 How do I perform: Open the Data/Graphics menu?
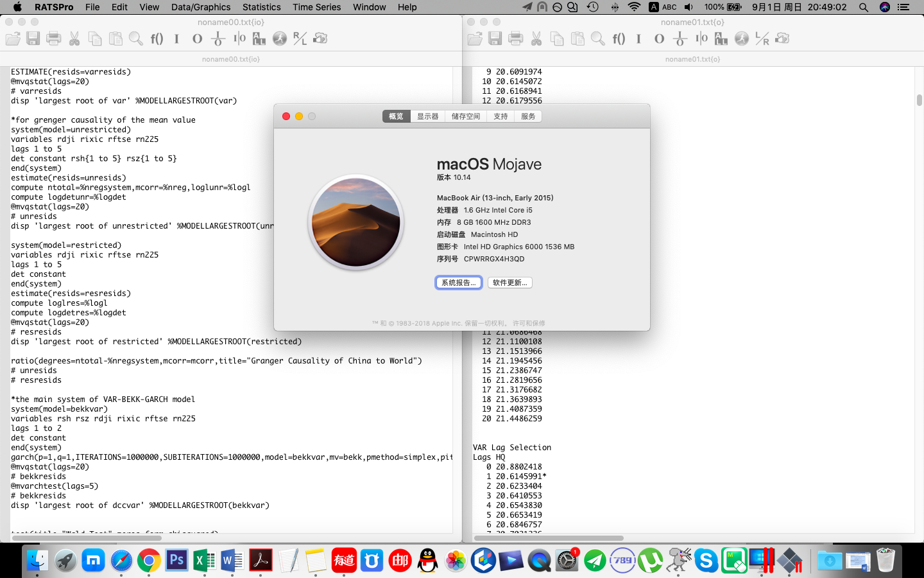coord(200,7)
